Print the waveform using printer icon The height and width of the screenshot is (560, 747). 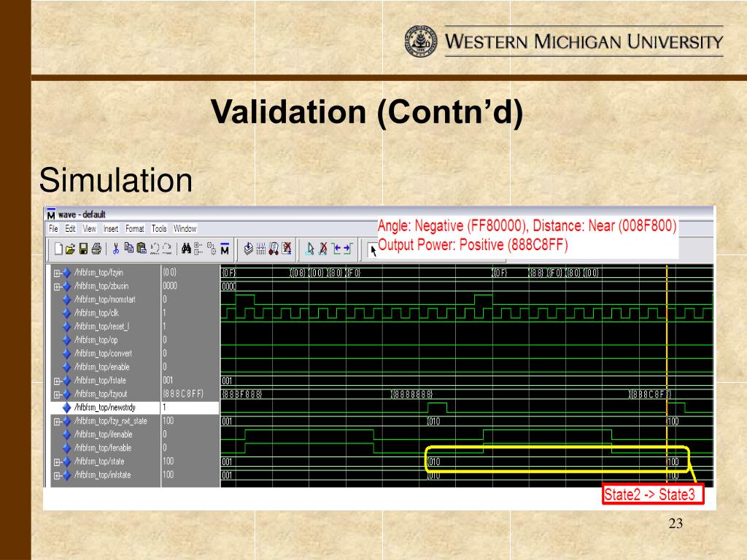tap(96, 249)
